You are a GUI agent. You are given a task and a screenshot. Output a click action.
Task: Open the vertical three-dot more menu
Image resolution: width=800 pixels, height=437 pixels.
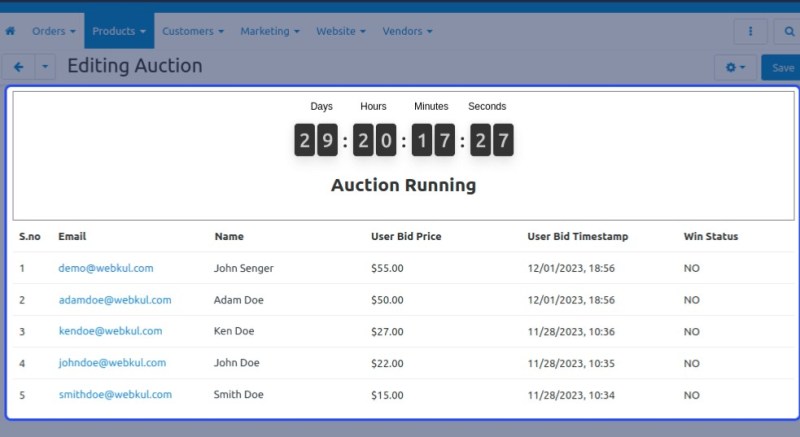point(750,32)
